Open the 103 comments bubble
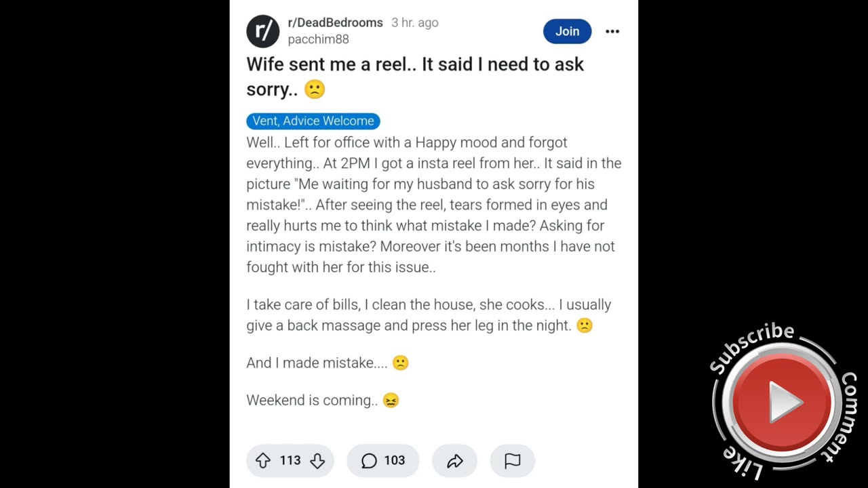The width and height of the screenshot is (868, 488). (383, 461)
